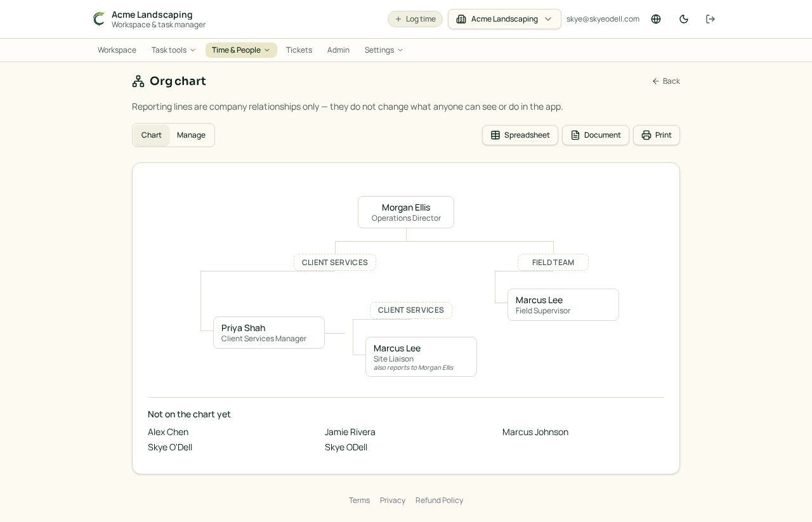
Task: Click the printer icon
Action: pos(646,135)
